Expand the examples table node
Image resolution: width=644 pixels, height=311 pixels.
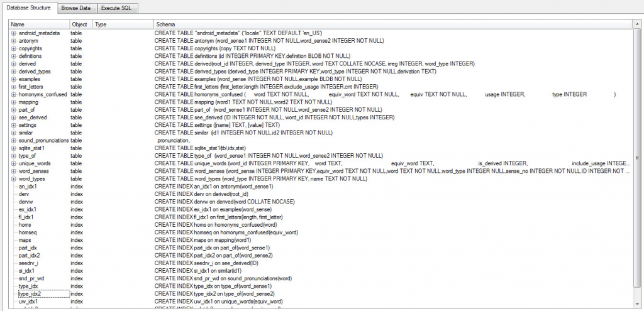pos(13,79)
